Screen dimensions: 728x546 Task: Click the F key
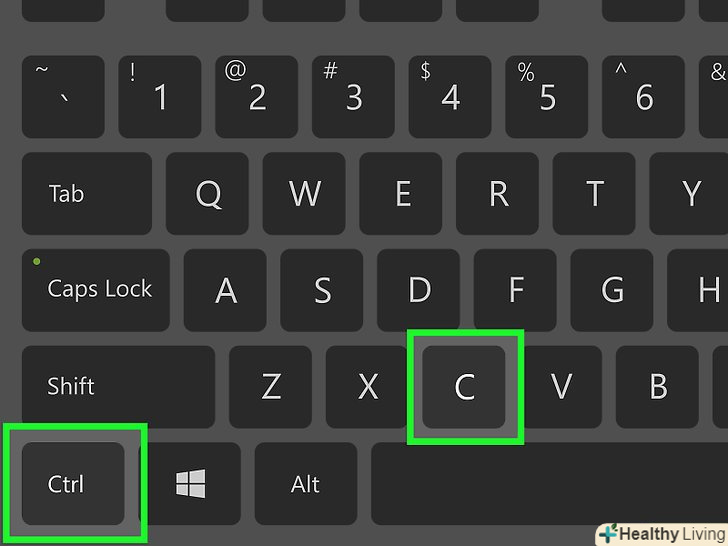coord(515,290)
